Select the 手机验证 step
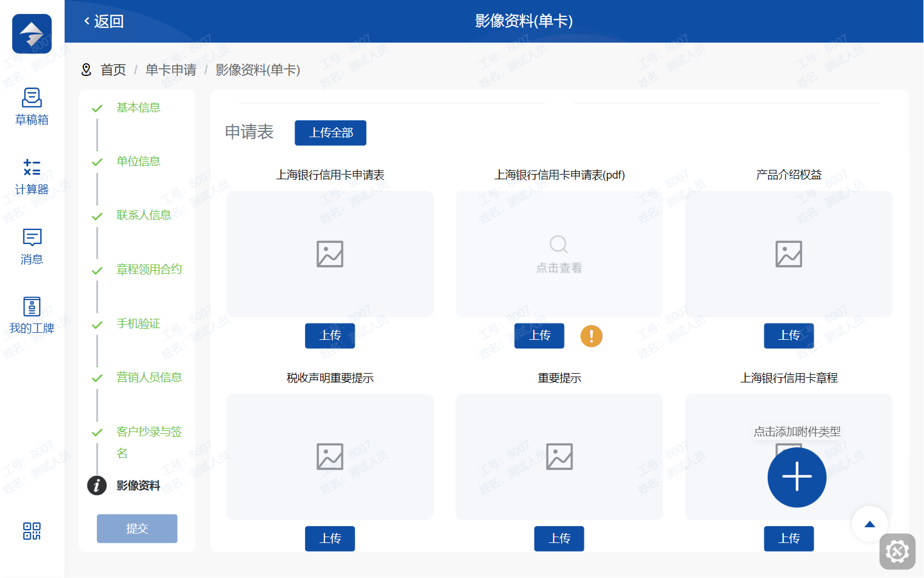Image resolution: width=924 pixels, height=578 pixels. click(x=138, y=323)
